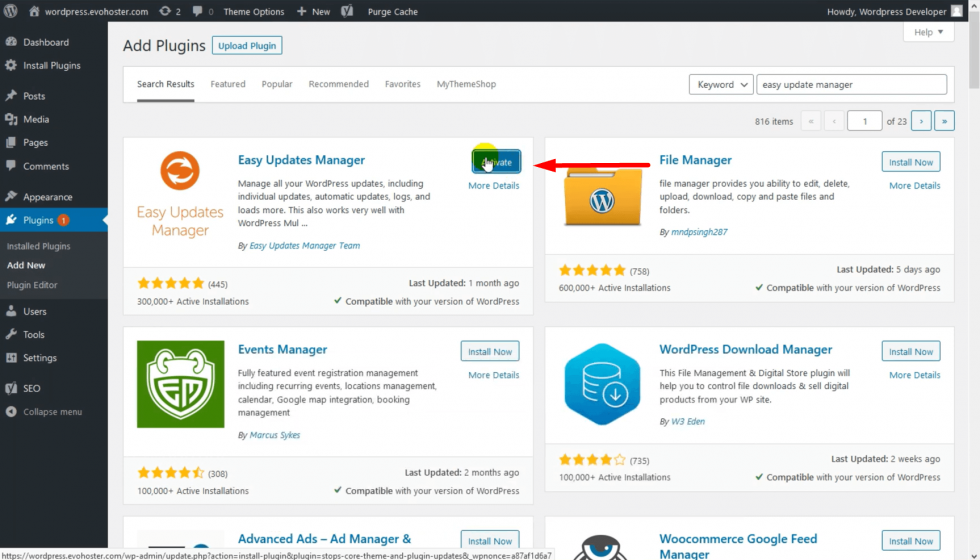Viewport: 980px width, 560px height.
Task: Open More Details for Events Manager
Action: pyautogui.click(x=494, y=375)
